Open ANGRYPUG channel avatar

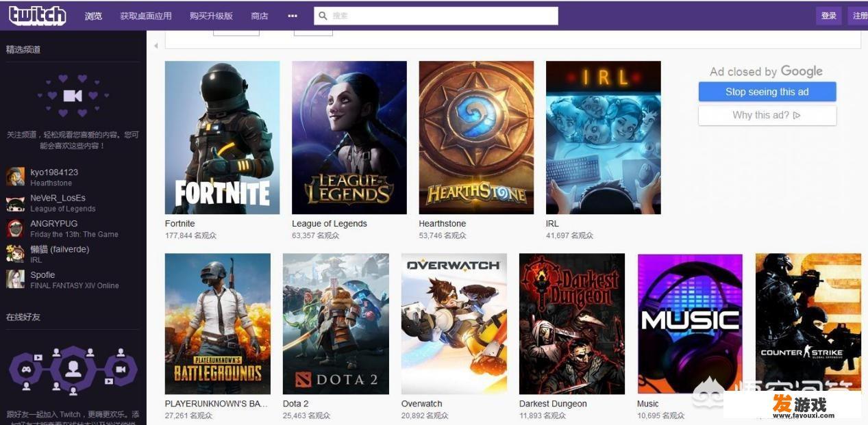[16, 228]
